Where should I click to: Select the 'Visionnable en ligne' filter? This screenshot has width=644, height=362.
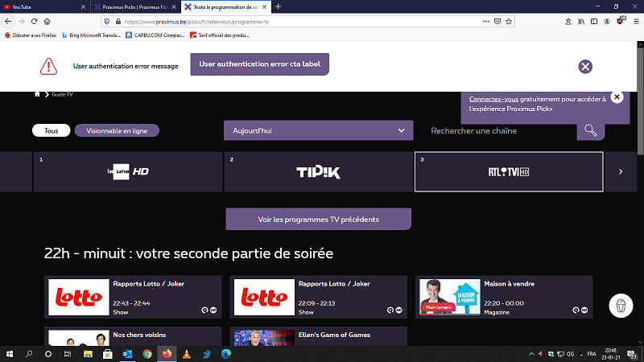point(117,130)
